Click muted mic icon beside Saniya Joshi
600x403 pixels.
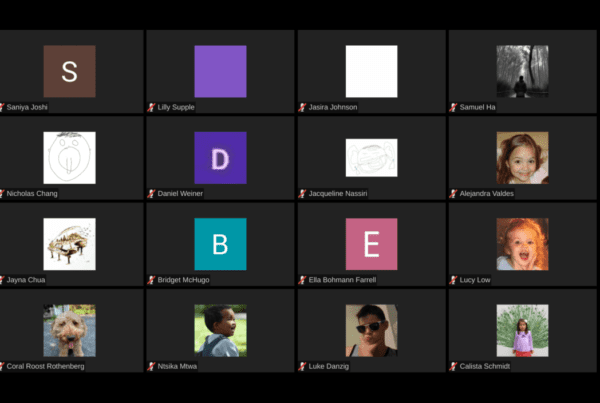click(x=3, y=107)
